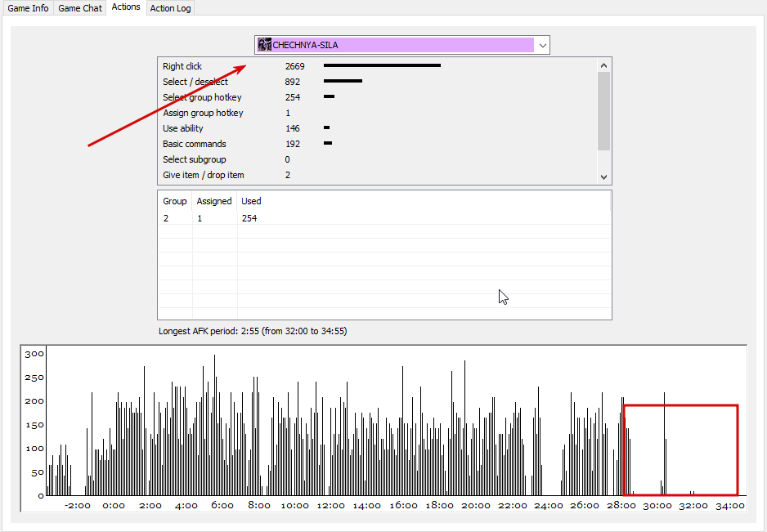Viewport: 767px width, 532px height.
Task: Click the Right click progress bar
Action: pyautogui.click(x=382, y=65)
